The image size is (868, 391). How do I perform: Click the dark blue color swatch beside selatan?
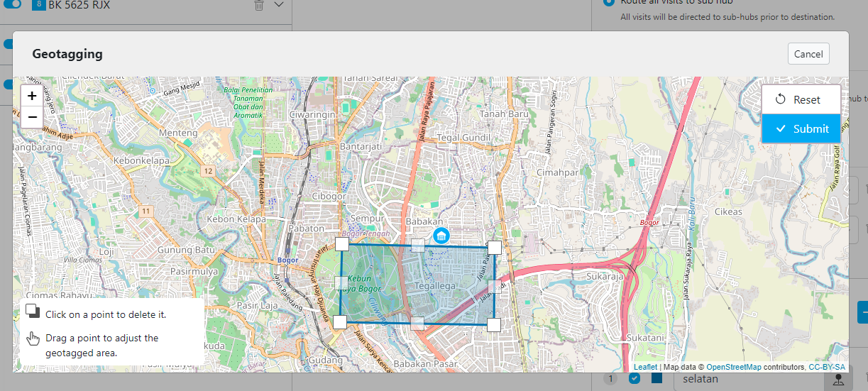tap(657, 379)
